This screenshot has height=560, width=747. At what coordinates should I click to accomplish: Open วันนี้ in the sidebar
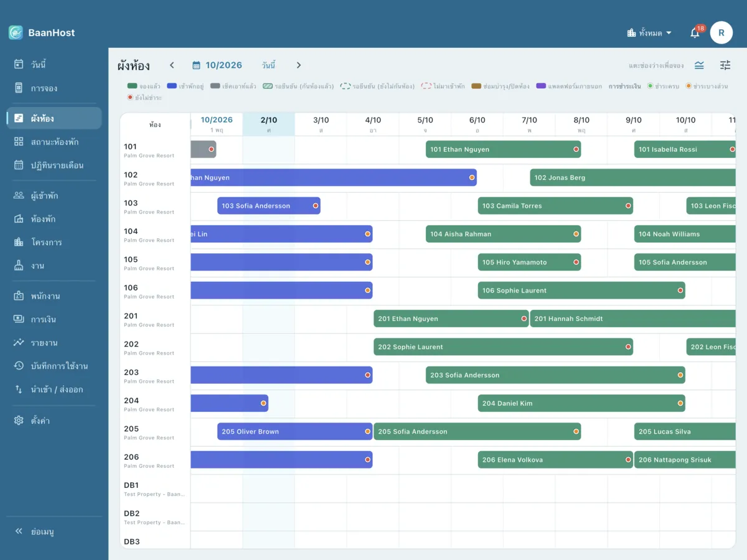point(54,65)
